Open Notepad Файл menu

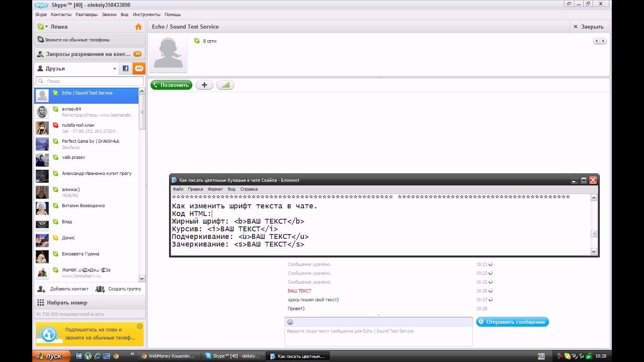click(178, 189)
